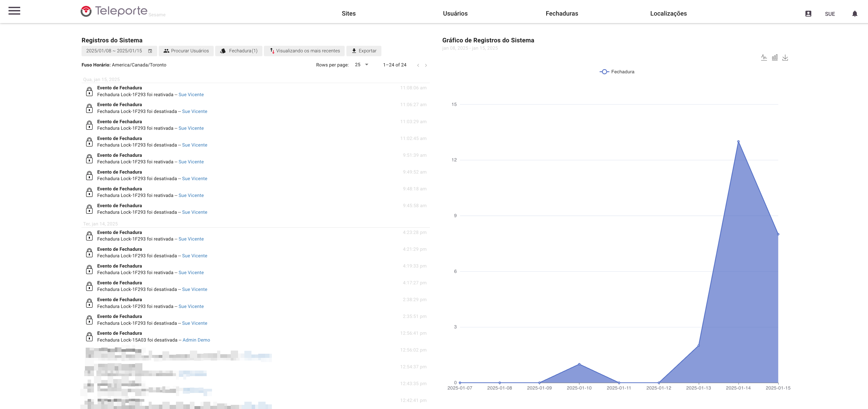Open the notifications bell
The height and width of the screenshot is (409, 868).
[x=855, y=14]
